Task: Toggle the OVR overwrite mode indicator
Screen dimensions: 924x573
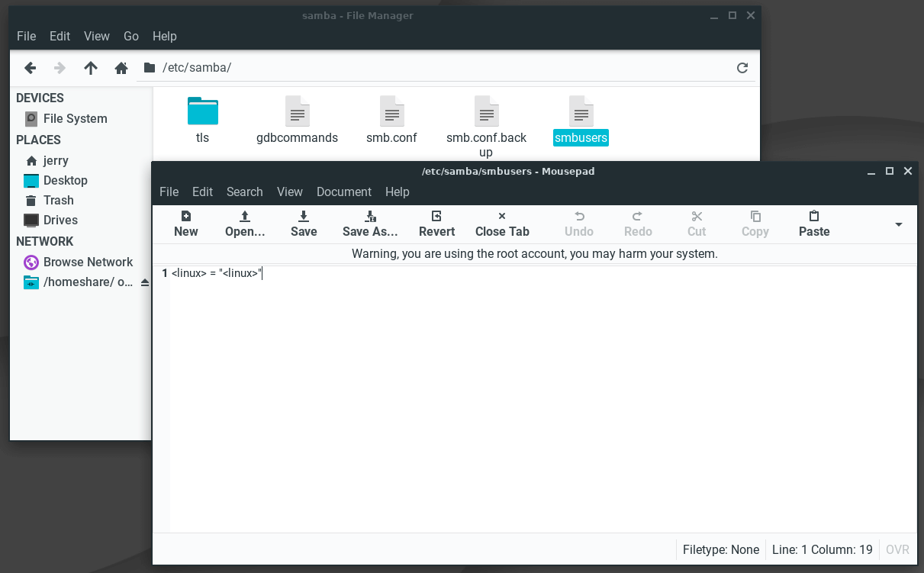Action: (897, 549)
